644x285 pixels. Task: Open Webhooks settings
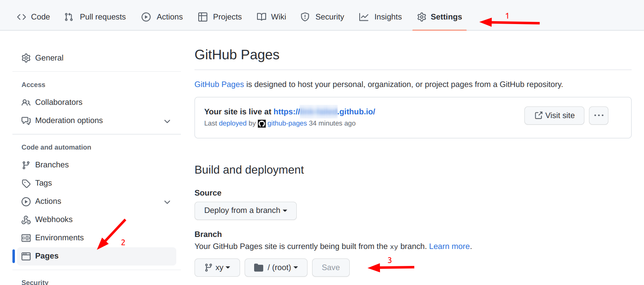pyautogui.click(x=96, y=220)
